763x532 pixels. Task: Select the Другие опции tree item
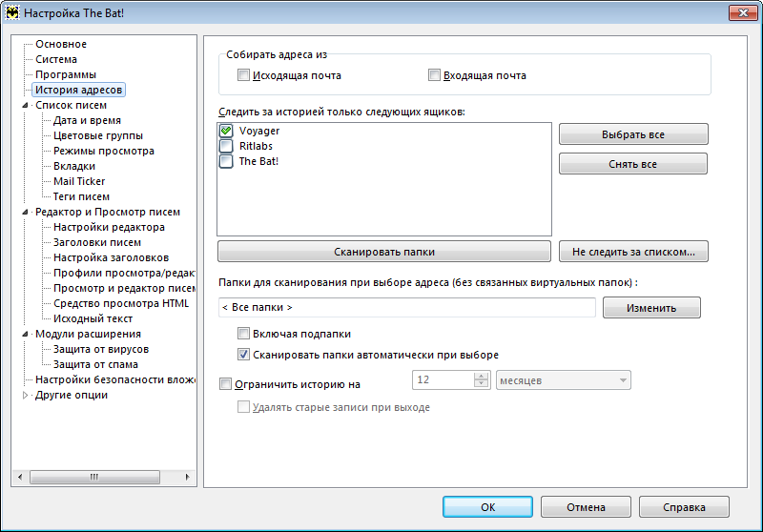[71, 395]
